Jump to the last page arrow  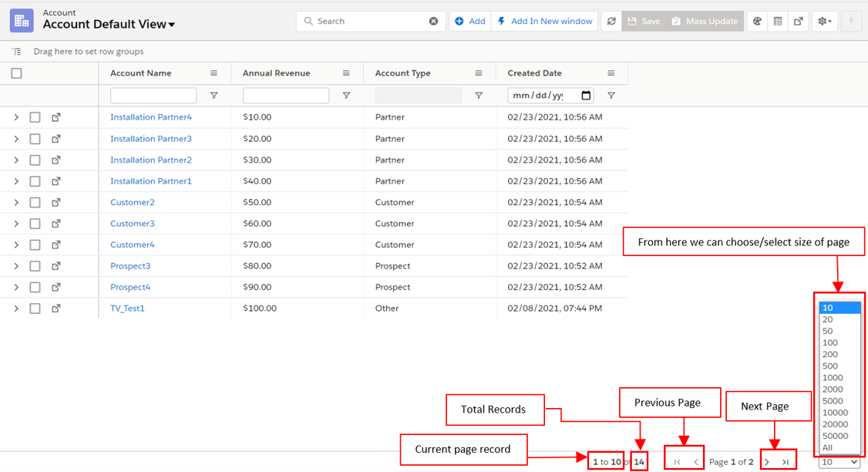[786, 462]
